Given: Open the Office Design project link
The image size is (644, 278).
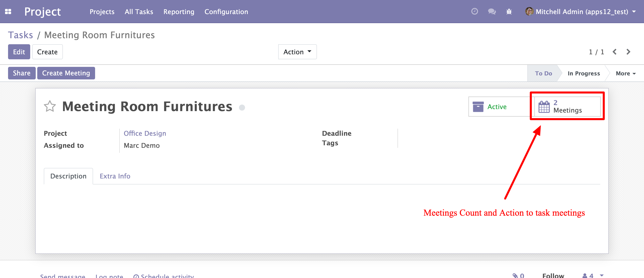Looking at the screenshot, I should pos(145,133).
